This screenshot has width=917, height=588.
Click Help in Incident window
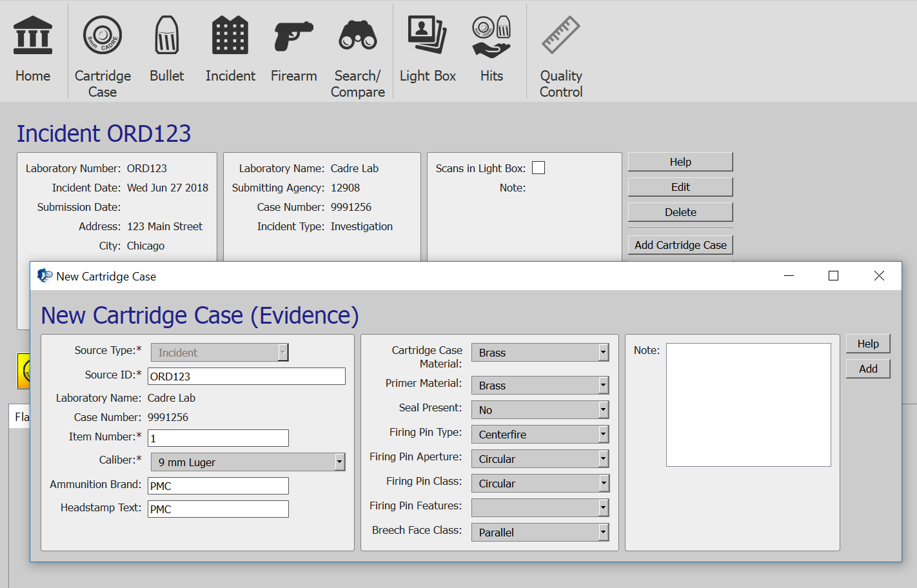680,162
